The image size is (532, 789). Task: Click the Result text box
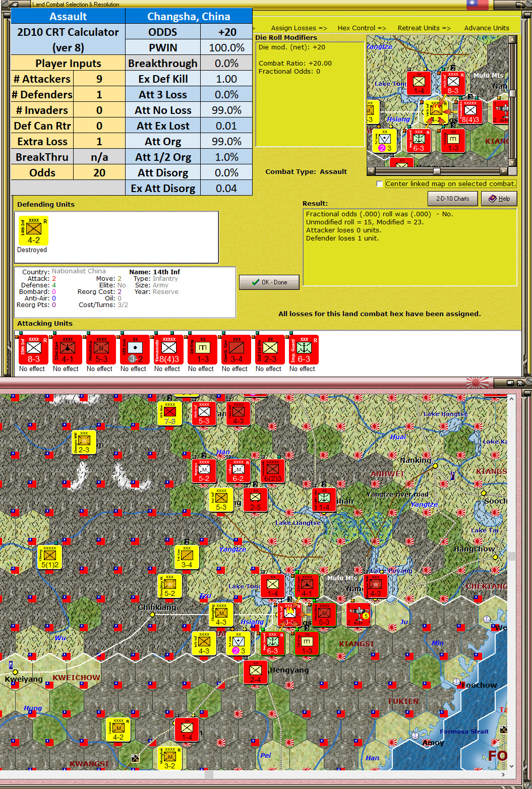coord(410,247)
